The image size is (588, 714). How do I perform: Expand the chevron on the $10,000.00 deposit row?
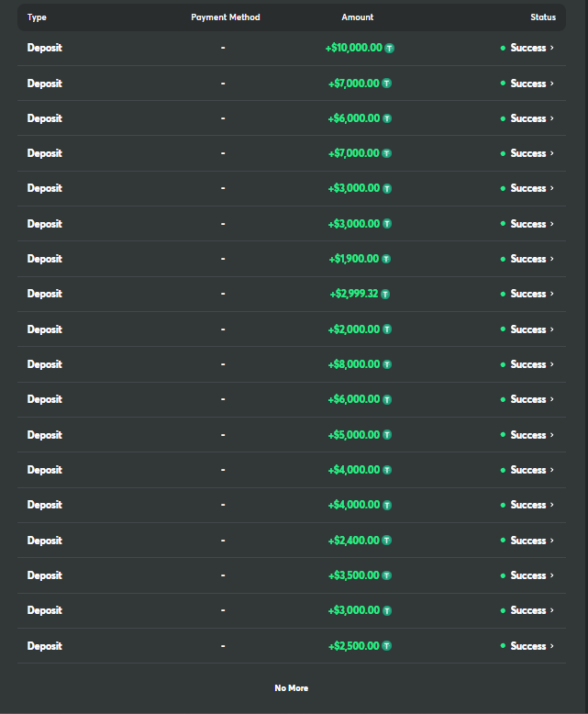(552, 48)
